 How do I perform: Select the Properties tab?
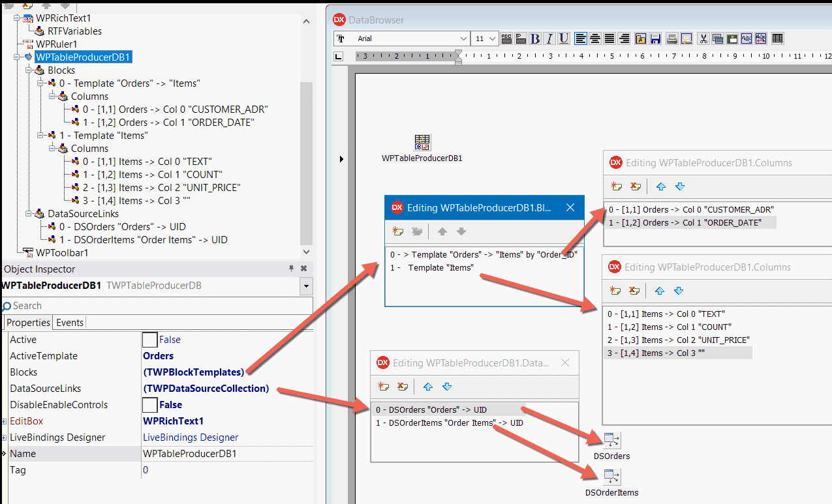pos(28,322)
